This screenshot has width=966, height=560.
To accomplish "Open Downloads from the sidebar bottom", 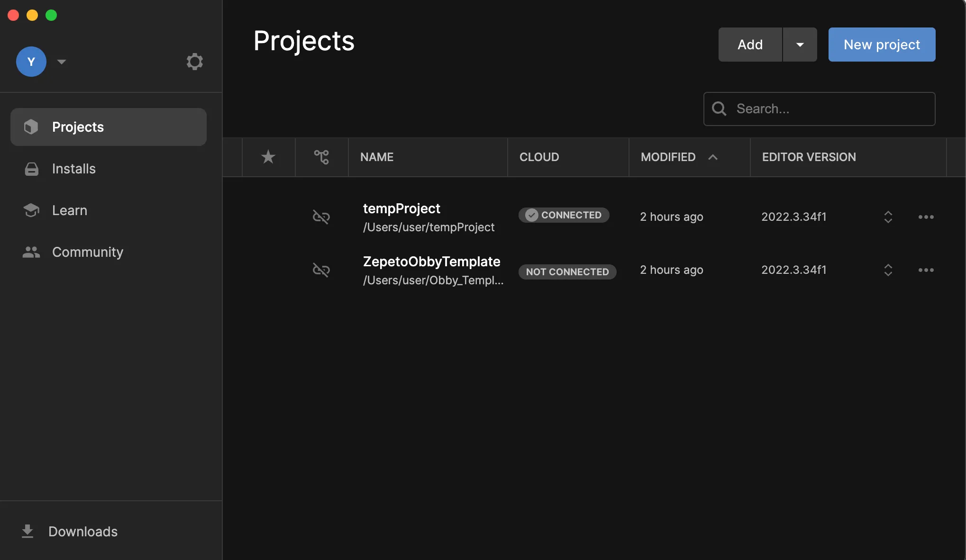I will [x=69, y=532].
